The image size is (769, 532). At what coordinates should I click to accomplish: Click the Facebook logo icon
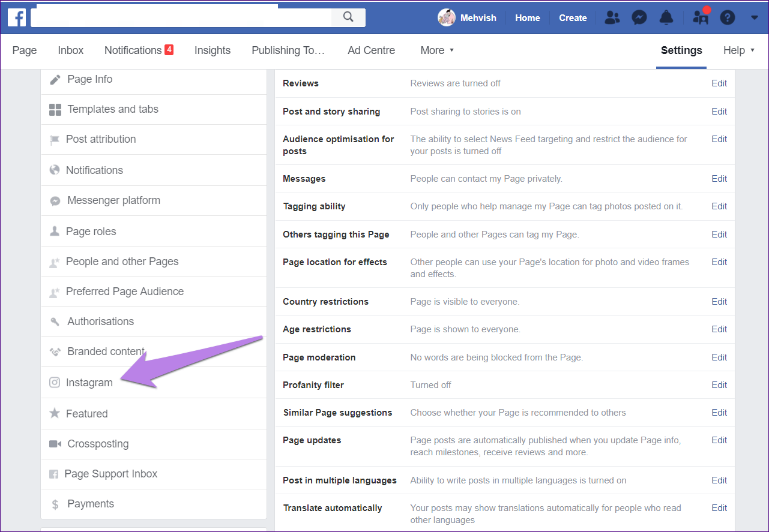[x=17, y=17]
